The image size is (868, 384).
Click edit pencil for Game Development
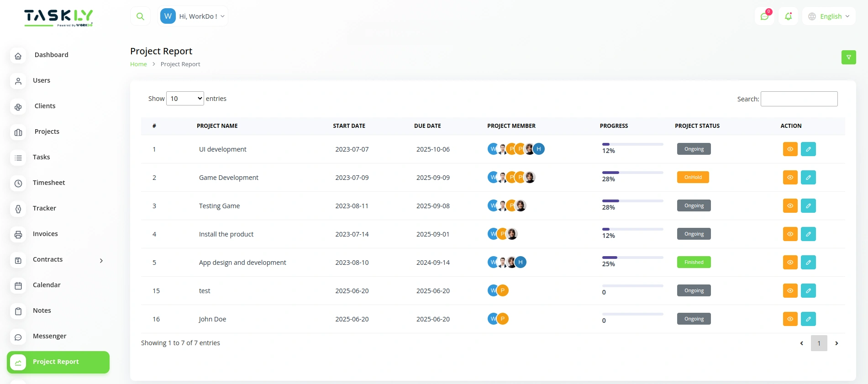point(808,178)
